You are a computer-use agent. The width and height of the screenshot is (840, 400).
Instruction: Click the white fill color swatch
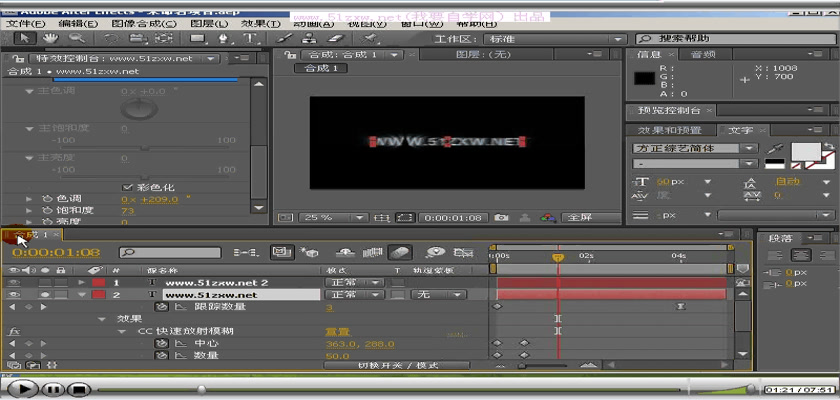click(x=806, y=152)
